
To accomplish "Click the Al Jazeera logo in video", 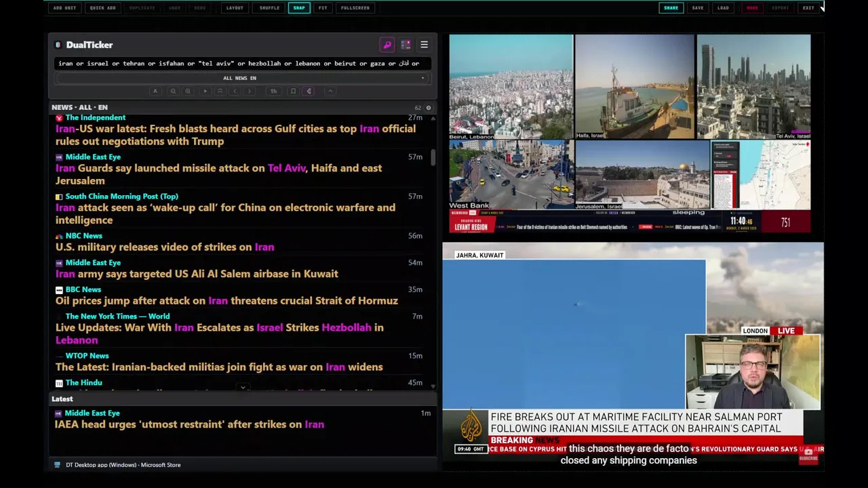I will (x=471, y=427).
